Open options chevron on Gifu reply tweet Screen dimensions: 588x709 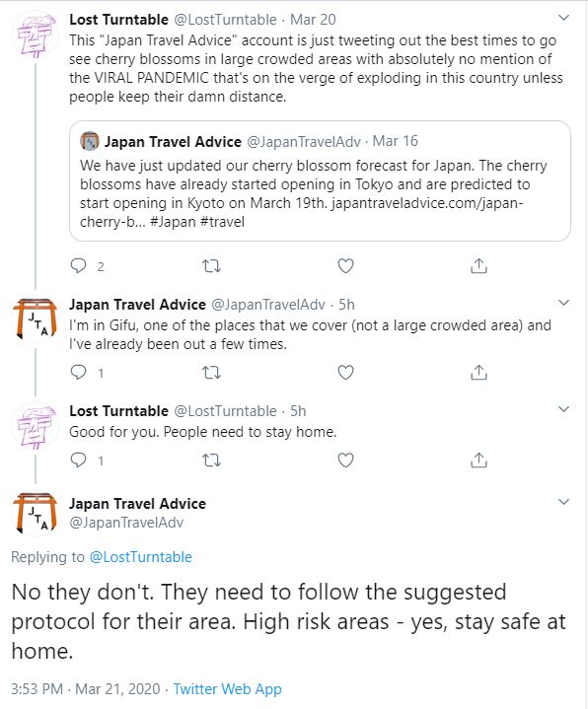(563, 303)
